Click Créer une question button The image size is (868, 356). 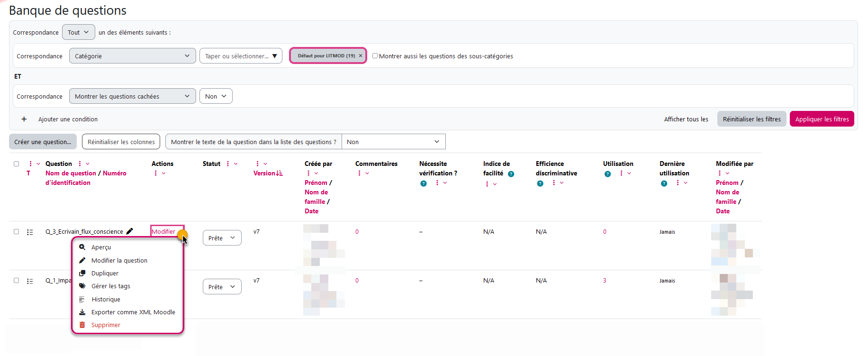tap(43, 142)
